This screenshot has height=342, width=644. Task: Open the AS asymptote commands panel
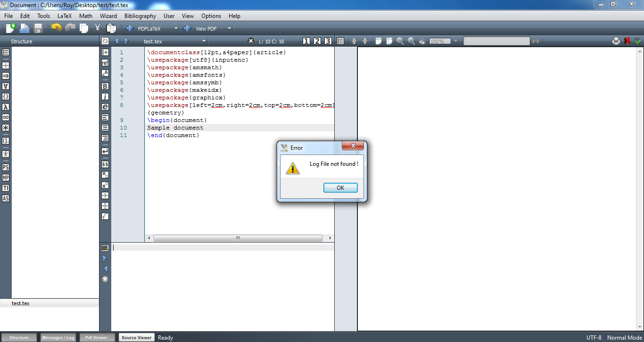click(x=6, y=198)
